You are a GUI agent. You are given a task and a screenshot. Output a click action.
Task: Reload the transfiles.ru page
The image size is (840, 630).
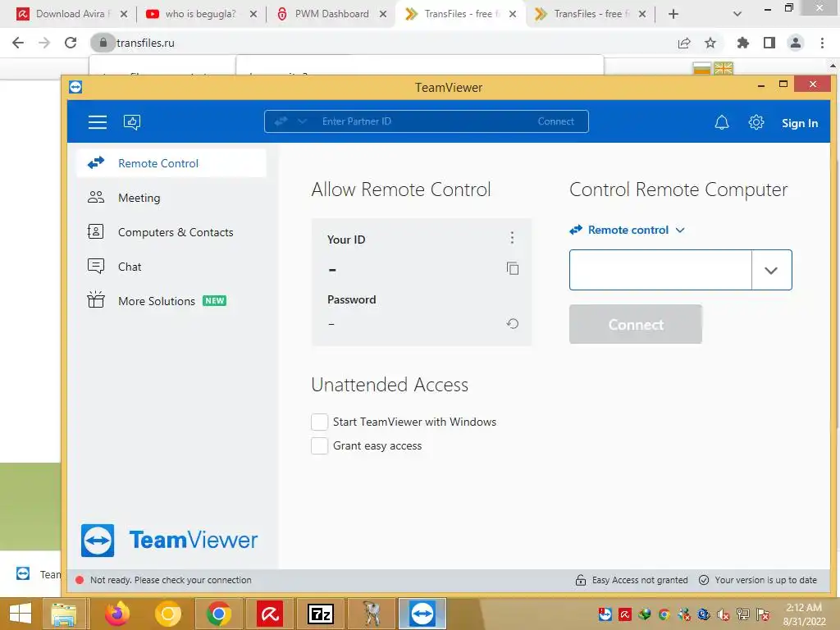(x=71, y=43)
